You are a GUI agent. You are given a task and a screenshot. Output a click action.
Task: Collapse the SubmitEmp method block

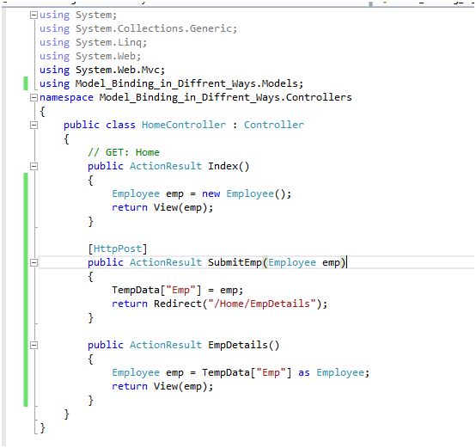pos(34,263)
